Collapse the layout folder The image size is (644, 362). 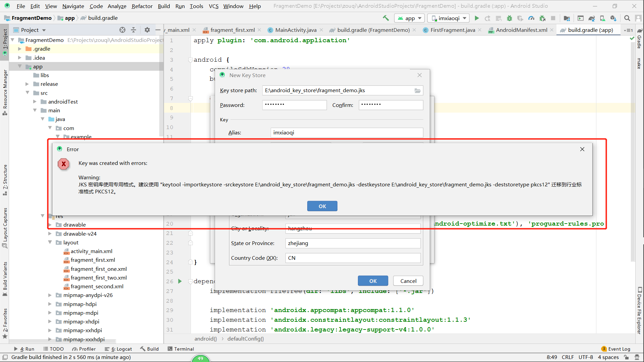[50, 242]
